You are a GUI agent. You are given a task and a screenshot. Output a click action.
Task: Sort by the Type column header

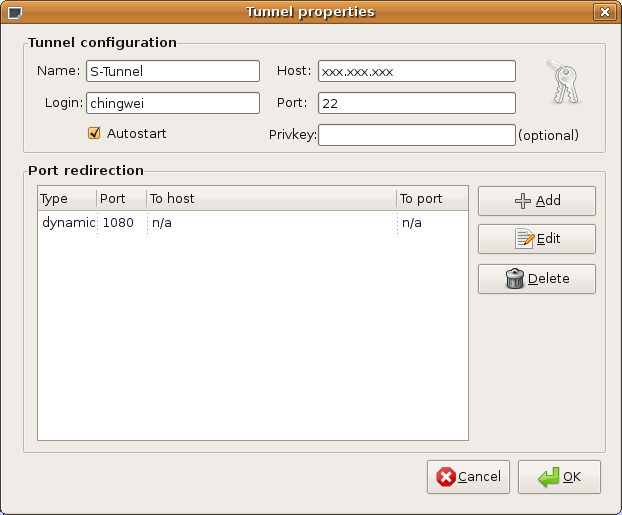(67, 198)
